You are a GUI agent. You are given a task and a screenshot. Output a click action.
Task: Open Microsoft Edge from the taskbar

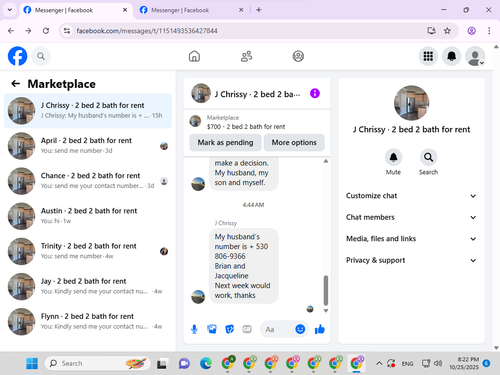206,363
